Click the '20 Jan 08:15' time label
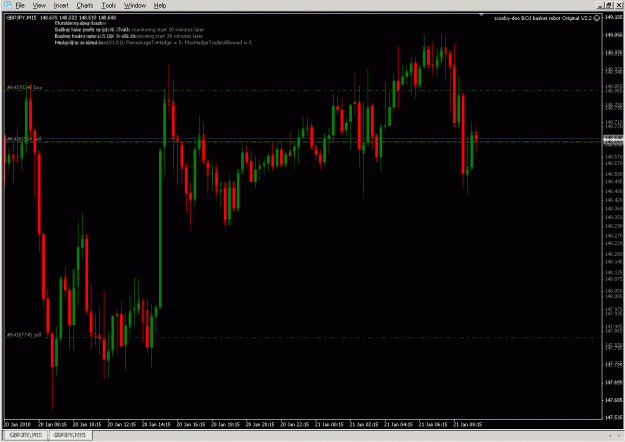Screen dimensions: 625x442 click(52, 424)
